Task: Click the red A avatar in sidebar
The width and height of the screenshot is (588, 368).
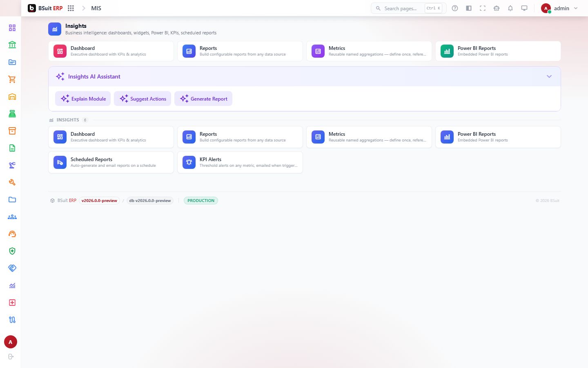Action: [x=11, y=342]
